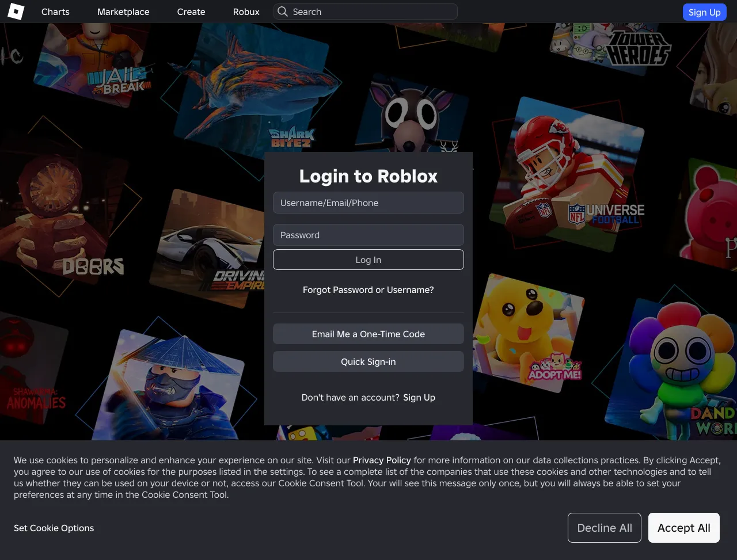The width and height of the screenshot is (737, 560).
Task: Open Set Cookie Options
Action: (x=54, y=528)
